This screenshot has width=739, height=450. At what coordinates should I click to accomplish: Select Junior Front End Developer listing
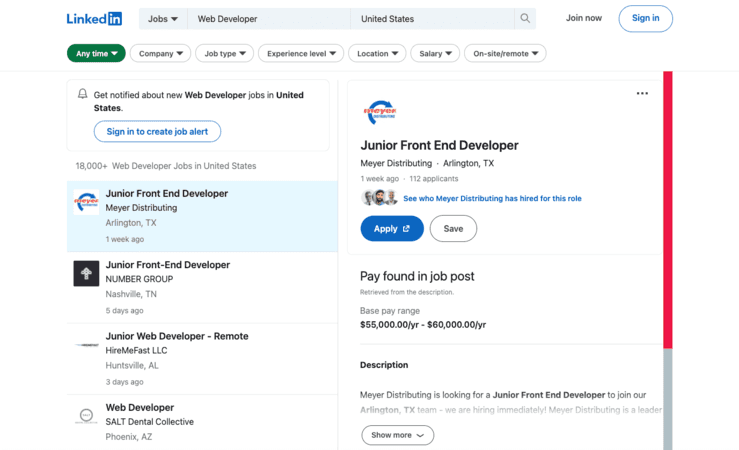click(x=202, y=216)
